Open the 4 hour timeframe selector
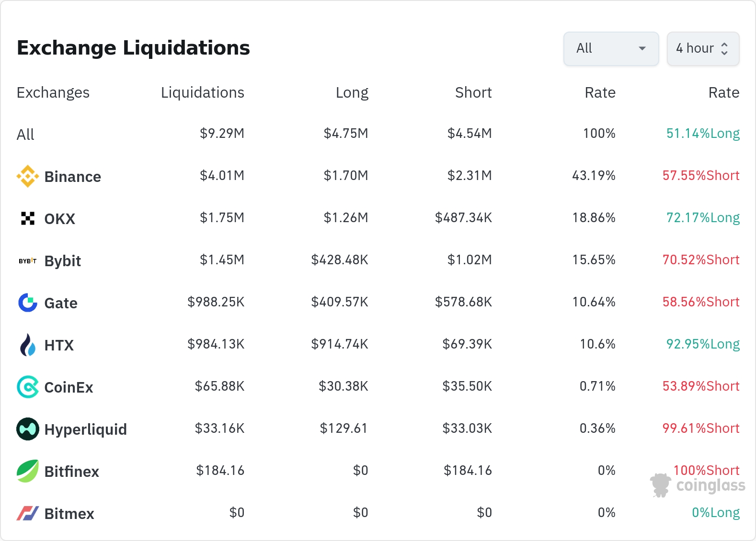This screenshot has height=541, width=756. pos(703,48)
